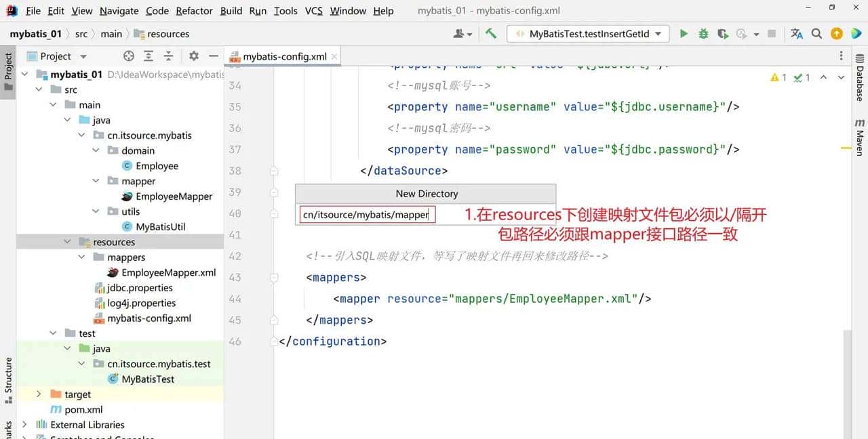Start debugging with the bug icon
Image resolution: width=868 pixels, height=439 pixels.
point(703,34)
